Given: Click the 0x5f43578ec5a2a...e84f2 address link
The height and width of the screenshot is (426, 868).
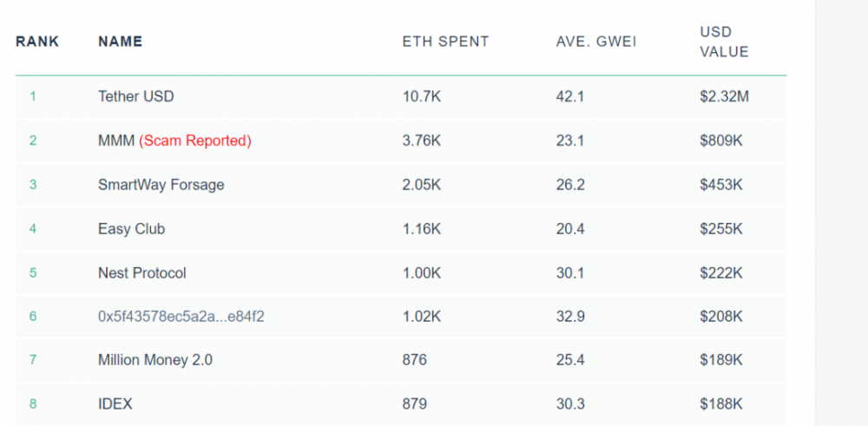Looking at the screenshot, I should (x=181, y=317).
